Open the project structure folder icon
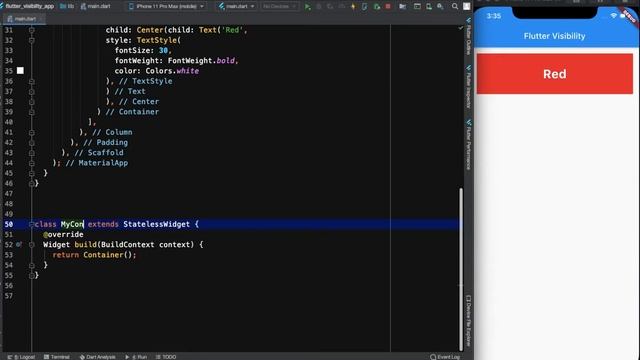 coord(402,7)
